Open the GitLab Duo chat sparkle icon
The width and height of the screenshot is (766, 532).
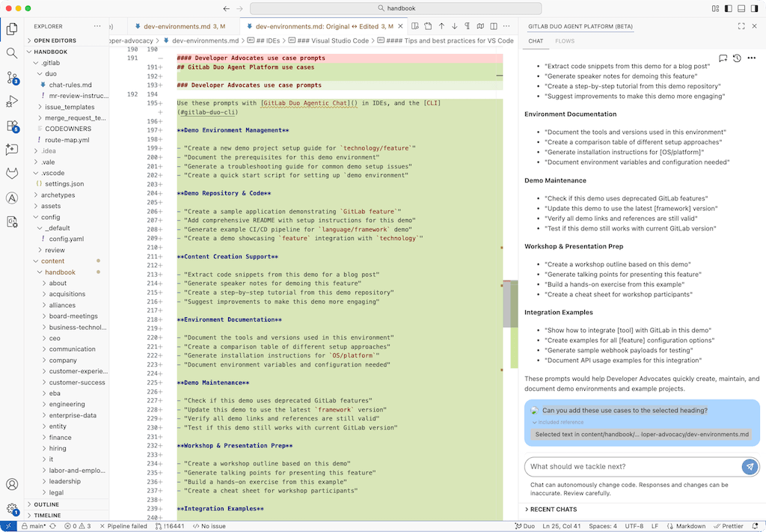(12, 149)
